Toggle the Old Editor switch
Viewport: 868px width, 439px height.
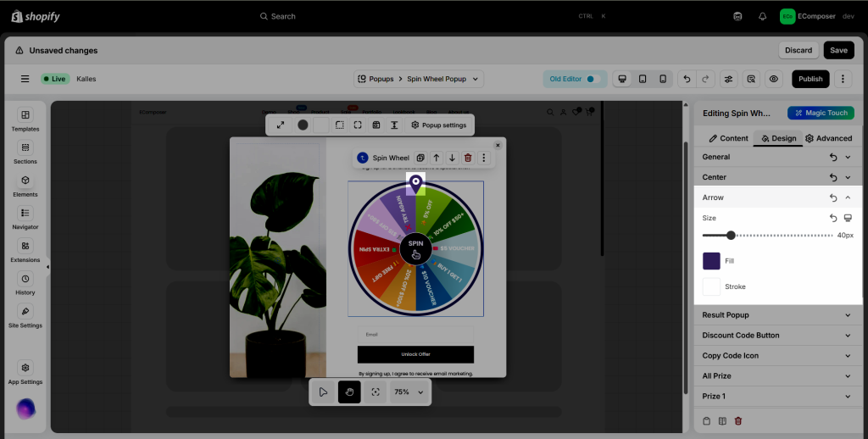pyautogui.click(x=593, y=79)
